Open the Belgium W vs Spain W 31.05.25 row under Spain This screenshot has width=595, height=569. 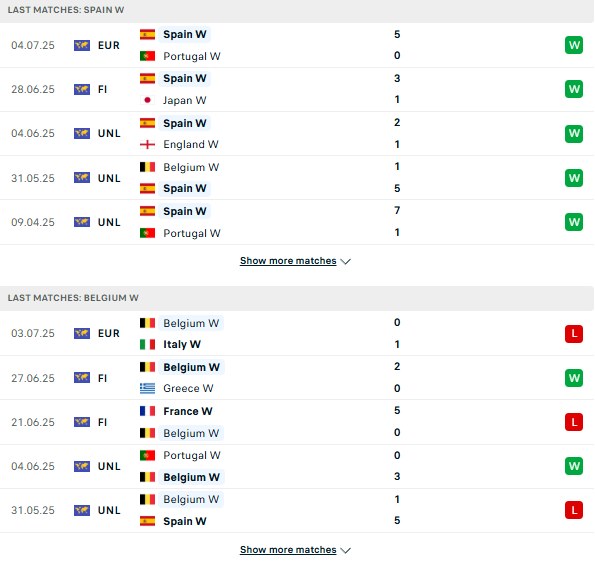(x=297, y=178)
